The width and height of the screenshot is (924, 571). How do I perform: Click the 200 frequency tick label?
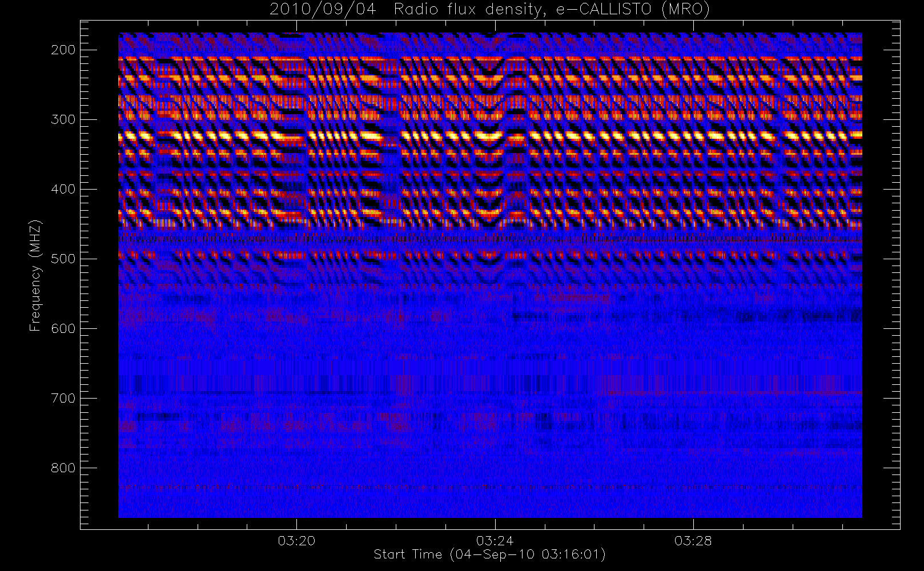pos(63,50)
